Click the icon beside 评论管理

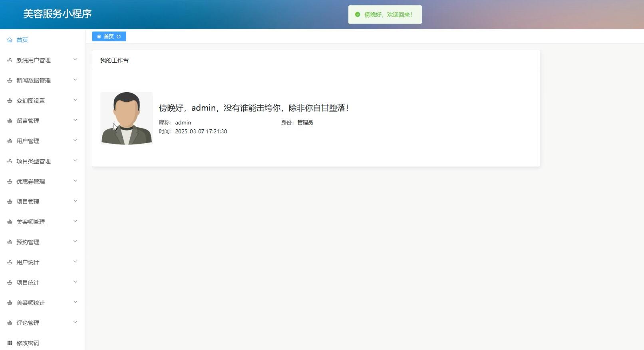[10, 323]
